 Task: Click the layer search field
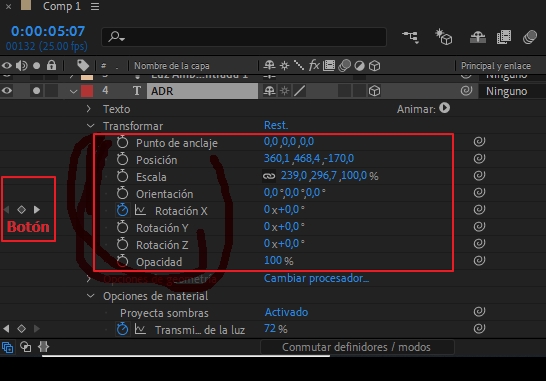244,37
